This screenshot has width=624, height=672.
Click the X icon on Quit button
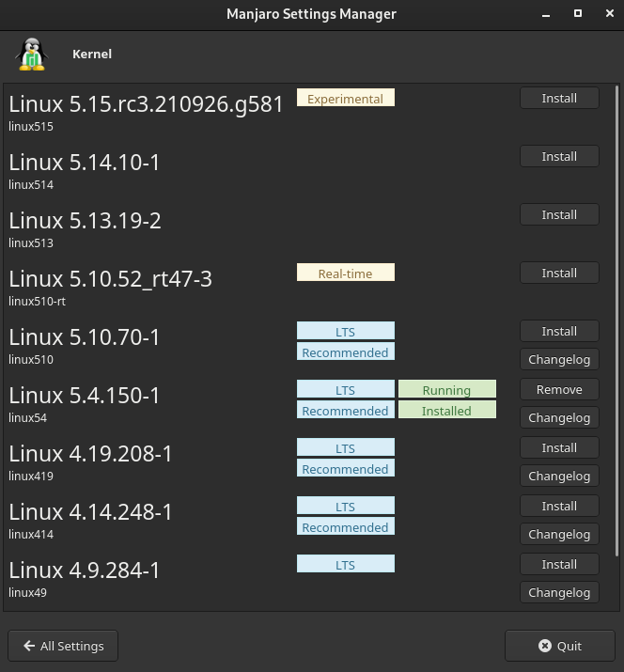(545, 646)
